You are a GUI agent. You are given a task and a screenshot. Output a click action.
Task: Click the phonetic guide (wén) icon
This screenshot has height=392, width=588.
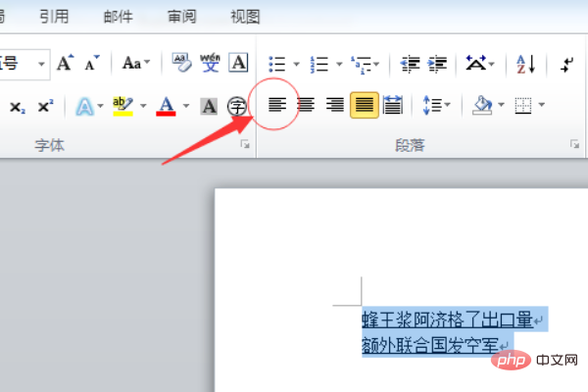210,64
